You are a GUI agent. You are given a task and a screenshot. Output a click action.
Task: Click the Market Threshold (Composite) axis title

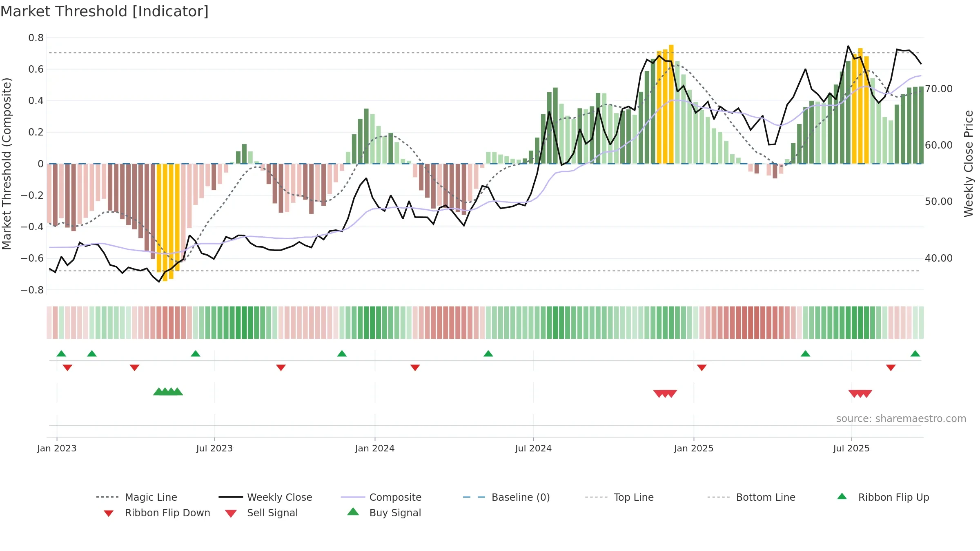tap(7, 163)
